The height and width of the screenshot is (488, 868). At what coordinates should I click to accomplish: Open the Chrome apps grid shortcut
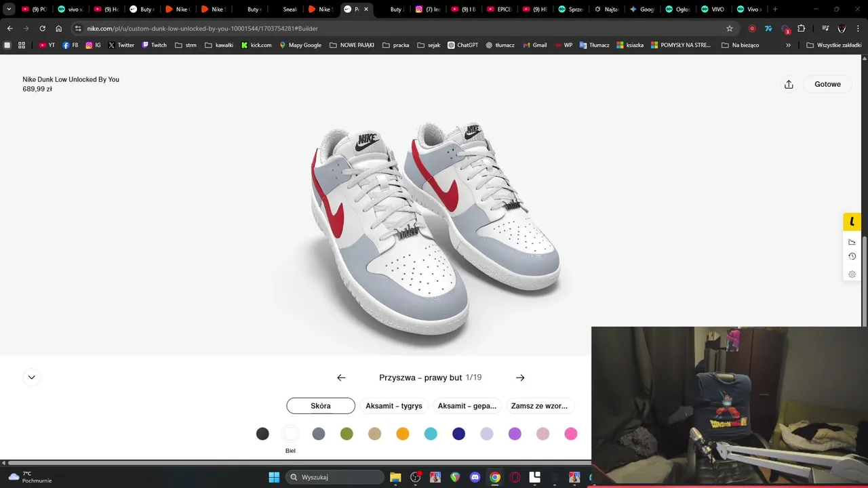tap(22, 45)
